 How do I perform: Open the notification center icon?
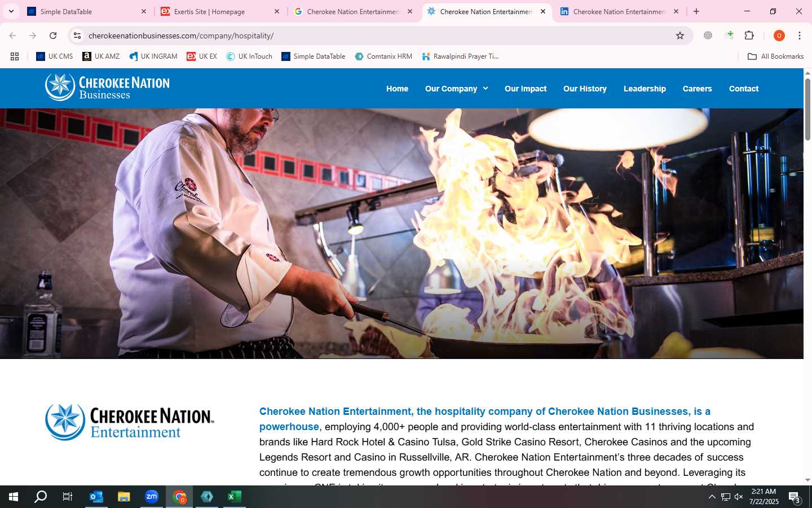[795, 497]
